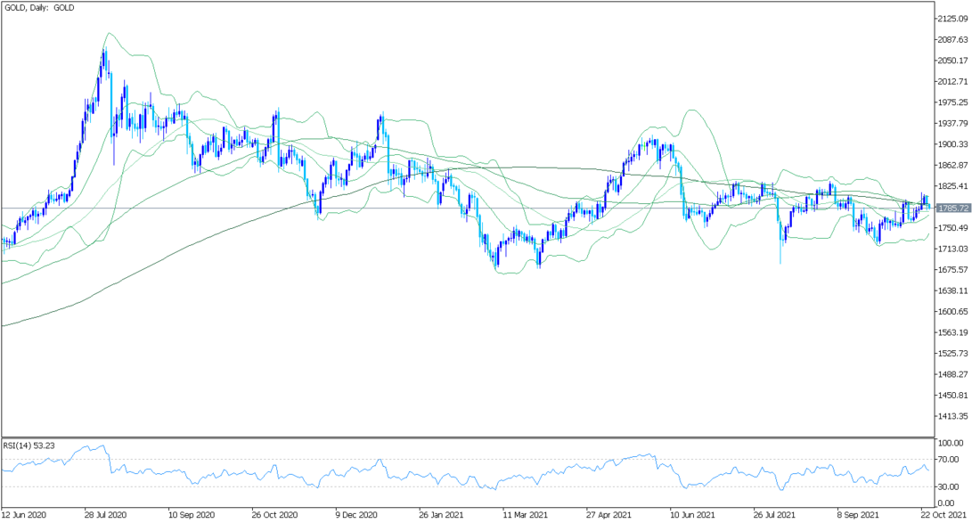Click the '28 Jul 2020' date label

pyautogui.click(x=106, y=515)
